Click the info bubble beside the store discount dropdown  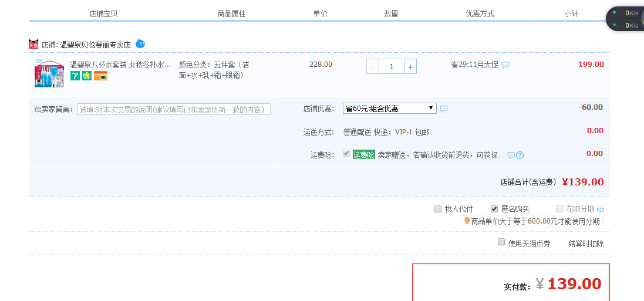tap(444, 109)
